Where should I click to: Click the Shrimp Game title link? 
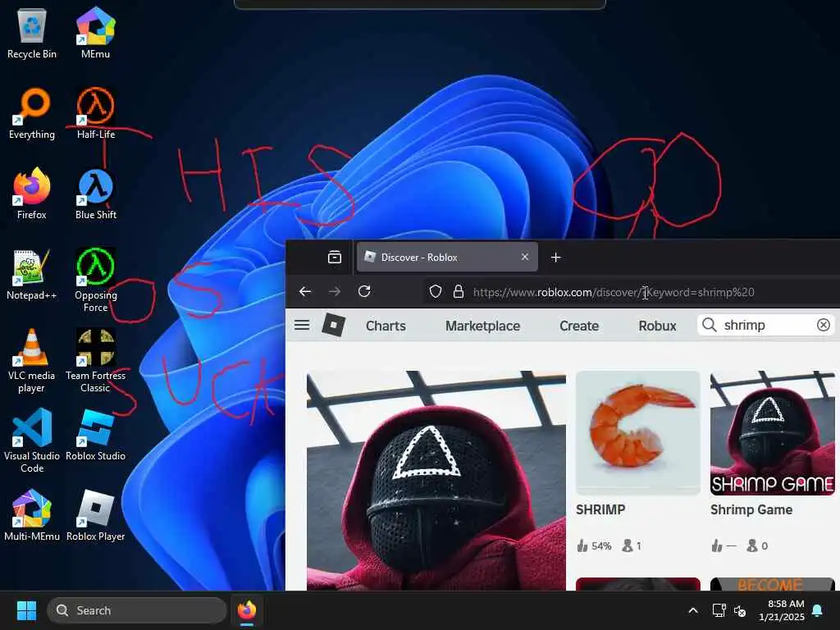click(751, 509)
